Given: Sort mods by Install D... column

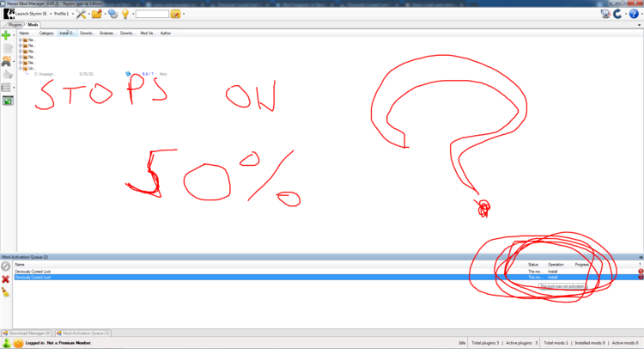Looking at the screenshot, I should [67, 33].
